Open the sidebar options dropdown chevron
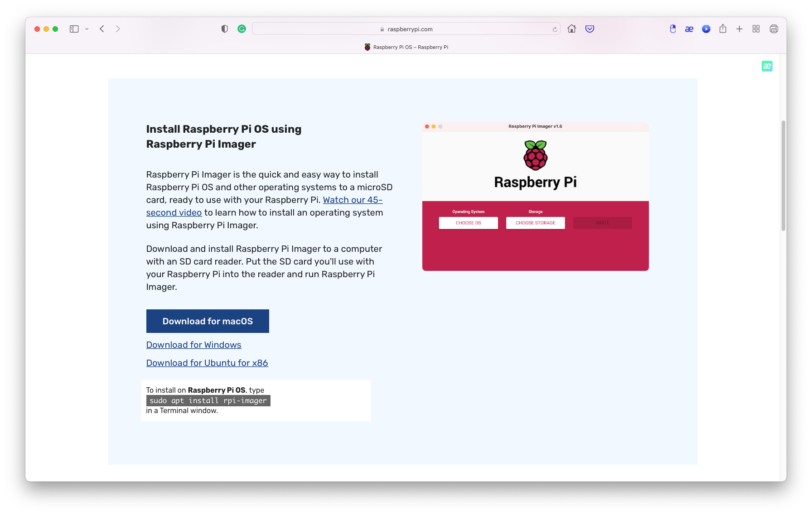The image size is (812, 515). coord(87,29)
